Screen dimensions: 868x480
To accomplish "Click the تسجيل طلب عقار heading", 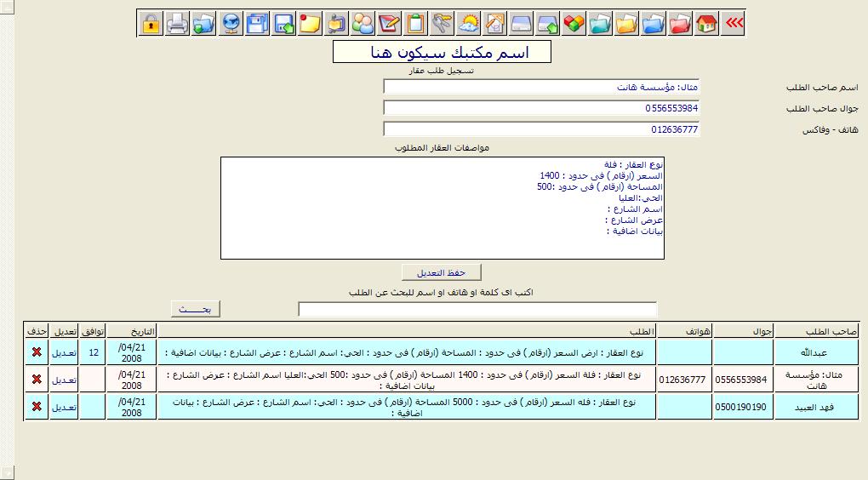I will coord(441,71).
